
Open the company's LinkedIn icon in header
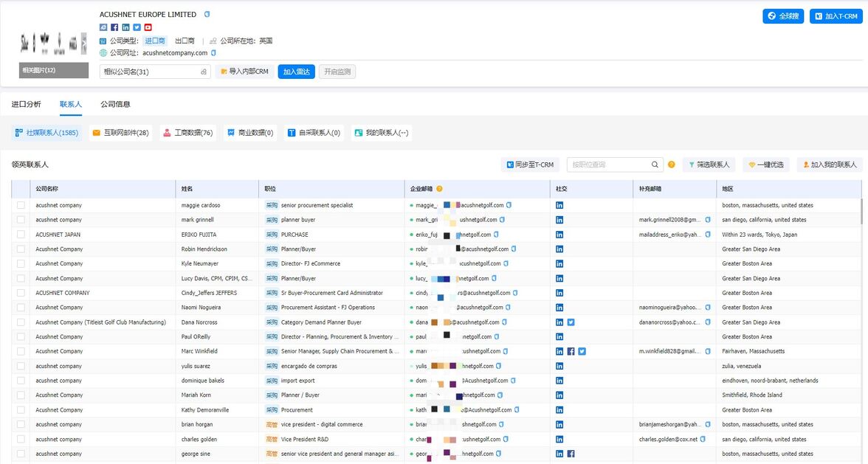pyautogui.click(x=125, y=27)
